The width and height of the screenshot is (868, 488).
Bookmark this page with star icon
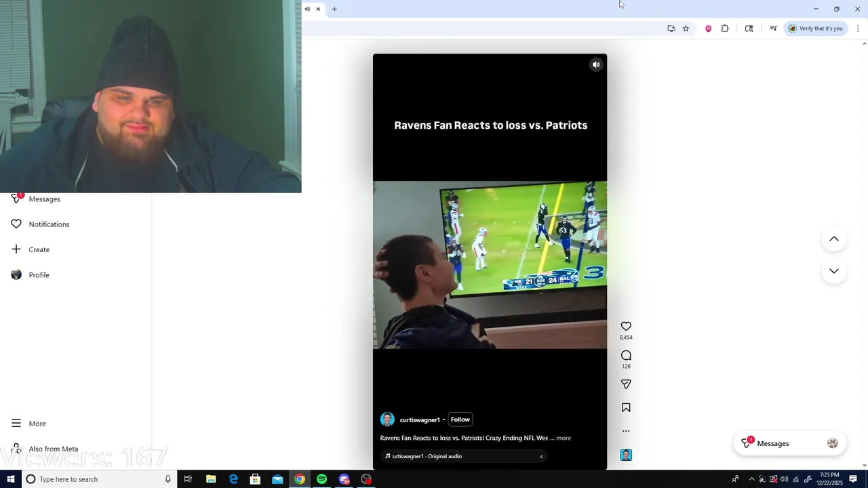[686, 28]
